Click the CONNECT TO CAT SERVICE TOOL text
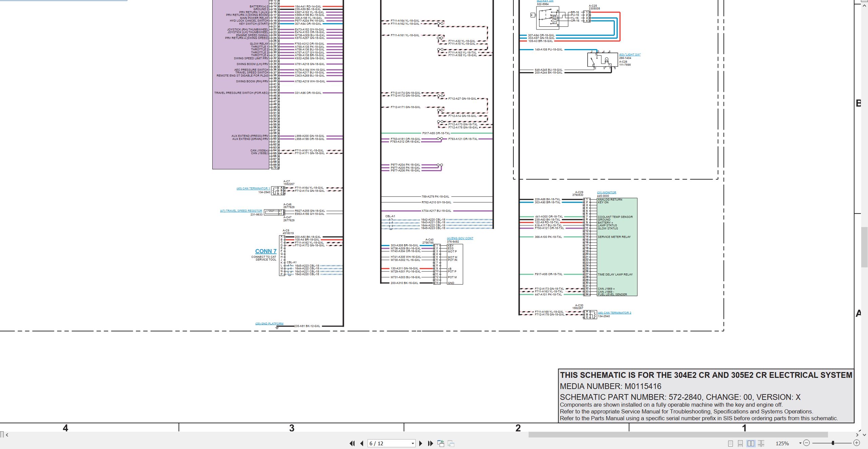The height and width of the screenshot is (449, 868). (x=264, y=258)
